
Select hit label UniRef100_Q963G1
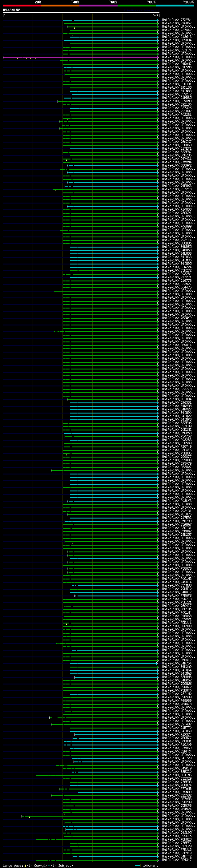click(x=177, y=403)
